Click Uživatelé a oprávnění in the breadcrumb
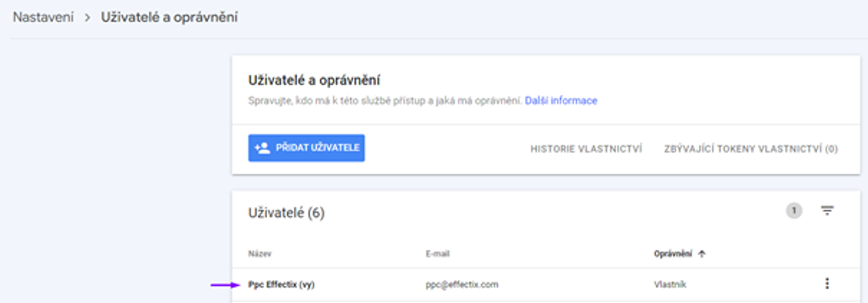This screenshot has width=868, height=303. click(x=171, y=17)
